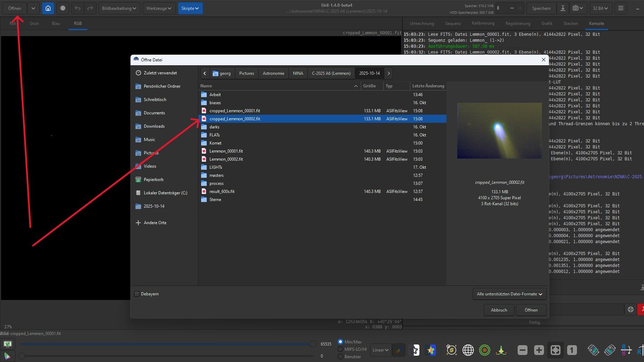This screenshot has height=362, width=644.
Task: Click the colored star icon in bottom toolbar
Action: (431, 350)
